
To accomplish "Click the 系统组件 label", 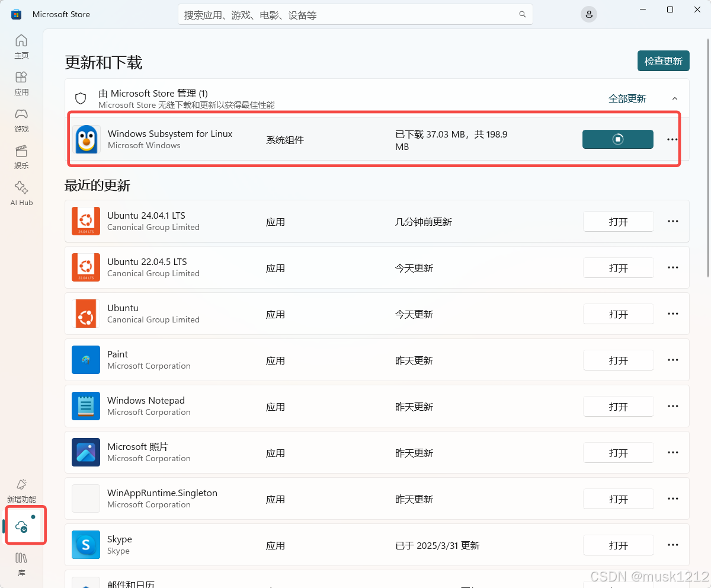I will [x=285, y=140].
